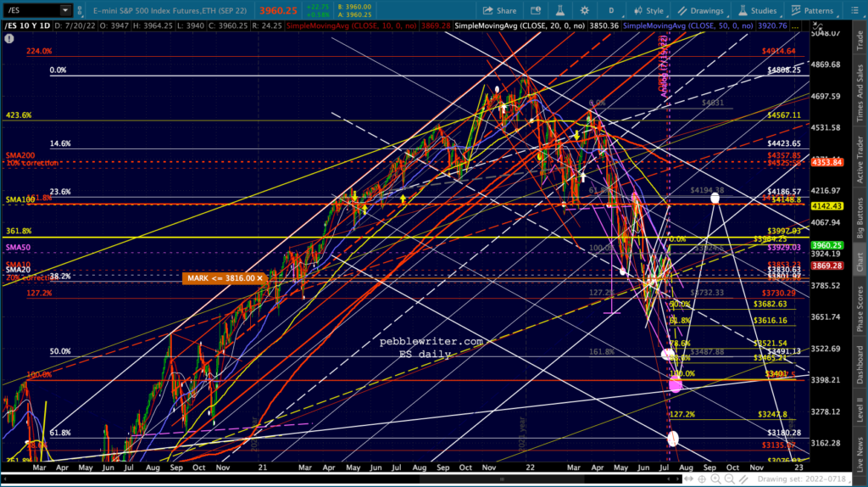Click the E-mini S&P 500 Index Futures description

click(170, 10)
